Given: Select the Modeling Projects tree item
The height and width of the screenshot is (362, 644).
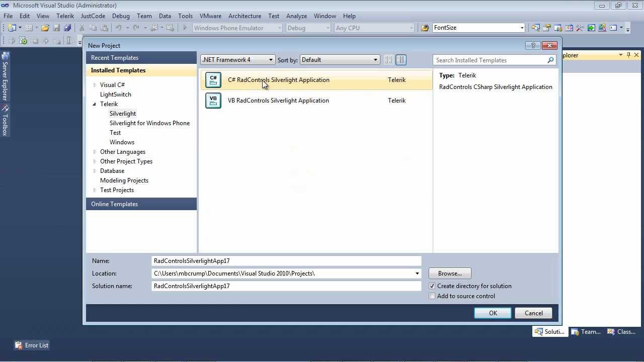Looking at the screenshot, I should (x=124, y=180).
